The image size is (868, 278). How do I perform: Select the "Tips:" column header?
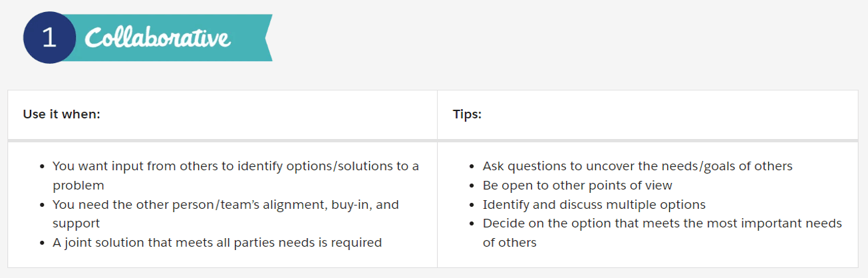click(467, 114)
